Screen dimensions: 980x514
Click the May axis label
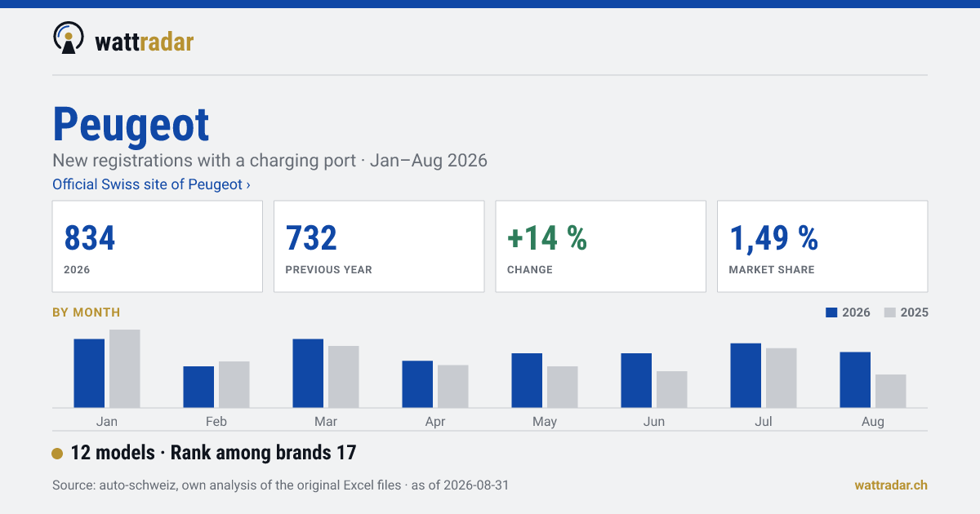coord(545,421)
